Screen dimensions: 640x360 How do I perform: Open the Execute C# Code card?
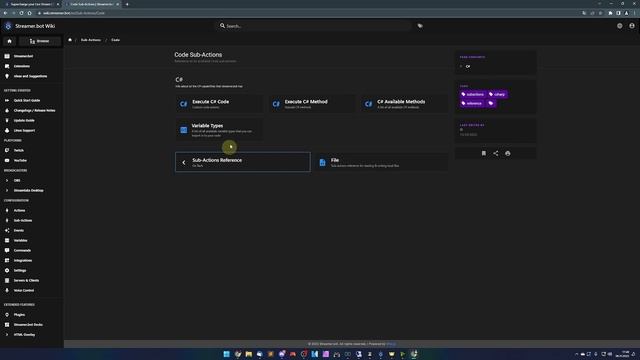pos(219,104)
